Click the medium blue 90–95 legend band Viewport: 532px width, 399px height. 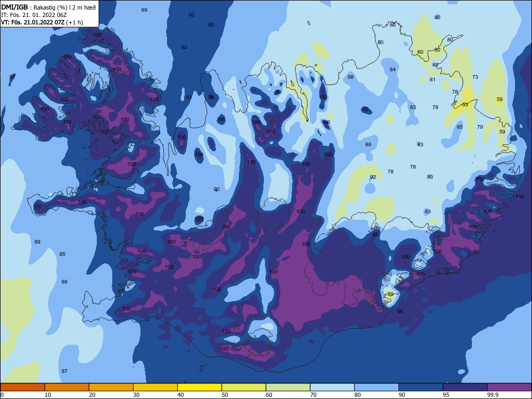(421, 387)
